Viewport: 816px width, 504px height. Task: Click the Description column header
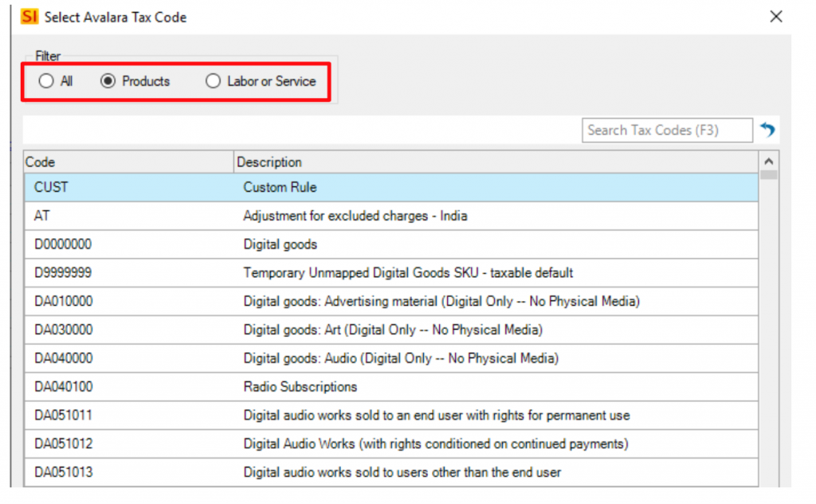[x=496, y=162]
